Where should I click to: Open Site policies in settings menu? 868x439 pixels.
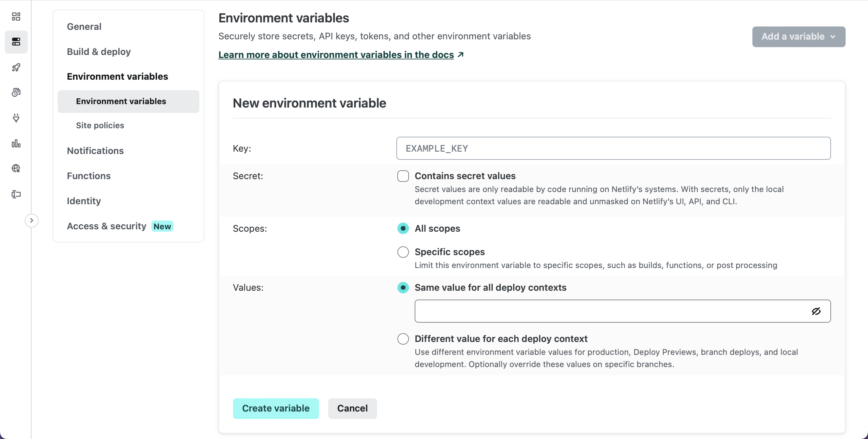point(100,126)
